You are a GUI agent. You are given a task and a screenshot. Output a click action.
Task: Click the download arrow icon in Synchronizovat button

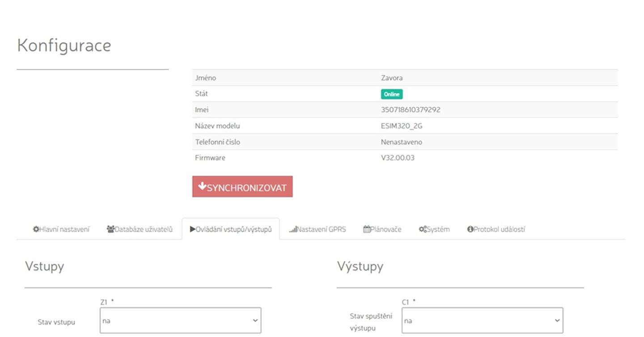click(x=202, y=186)
